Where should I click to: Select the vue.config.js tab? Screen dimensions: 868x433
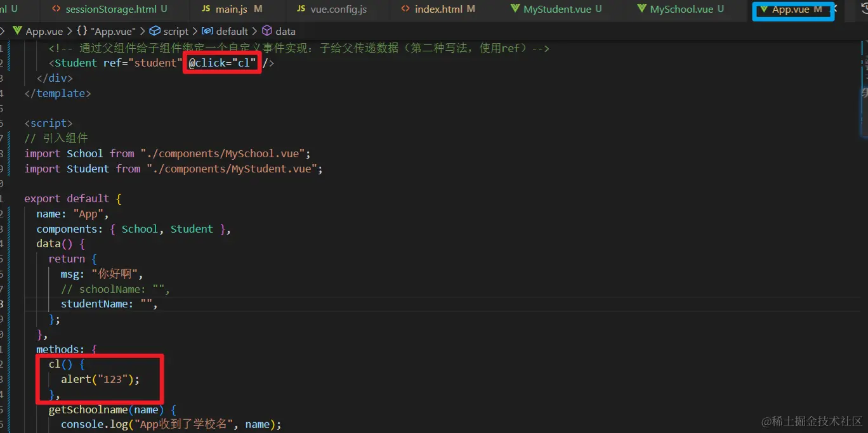pos(331,10)
